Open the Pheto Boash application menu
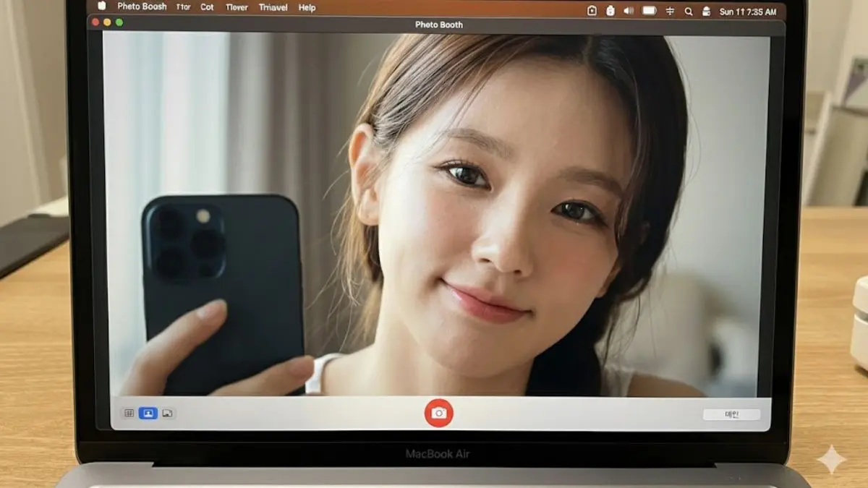The height and width of the screenshot is (488, 868). pyautogui.click(x=142, y=7)
